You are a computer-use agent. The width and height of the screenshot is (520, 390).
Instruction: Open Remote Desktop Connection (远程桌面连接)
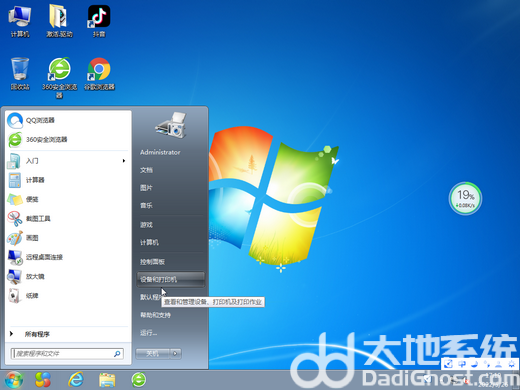pos(67,257)
